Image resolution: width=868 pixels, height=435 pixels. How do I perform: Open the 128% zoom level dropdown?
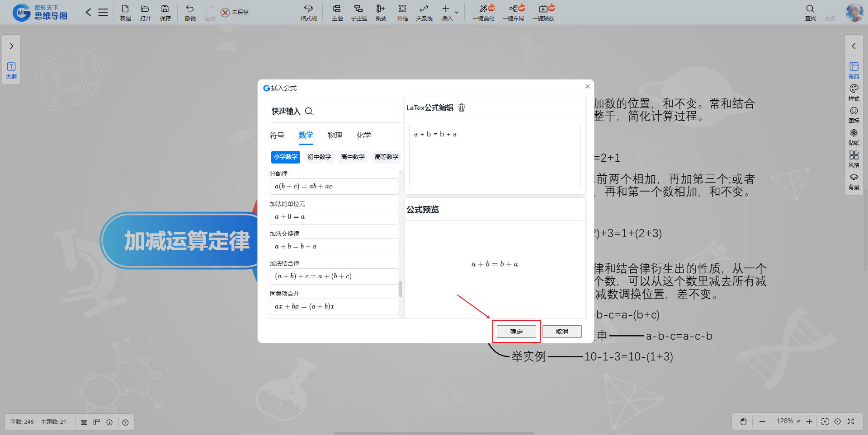[788, 421]
